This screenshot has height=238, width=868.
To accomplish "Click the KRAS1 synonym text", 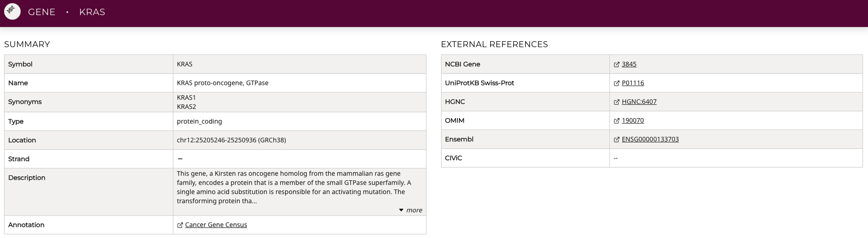I will [186, 97].
